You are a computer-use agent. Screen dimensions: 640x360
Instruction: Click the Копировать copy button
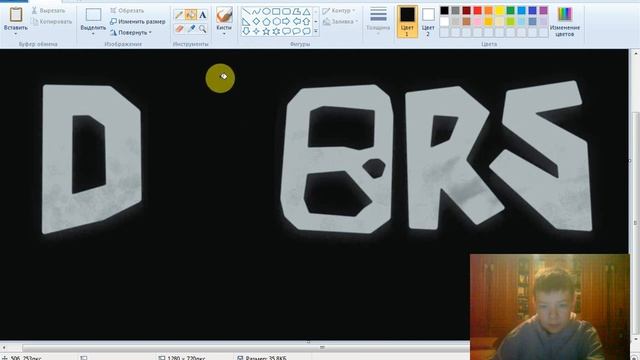pos(52,22)
